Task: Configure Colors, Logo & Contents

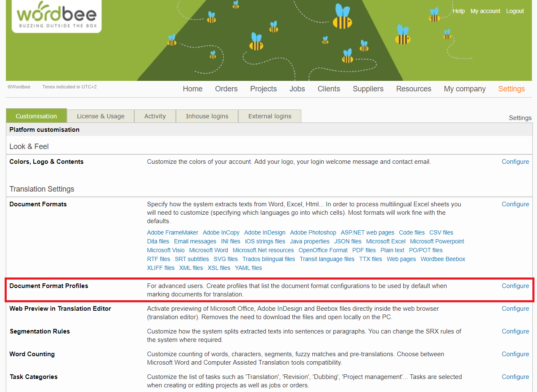Action: (515, 162)
